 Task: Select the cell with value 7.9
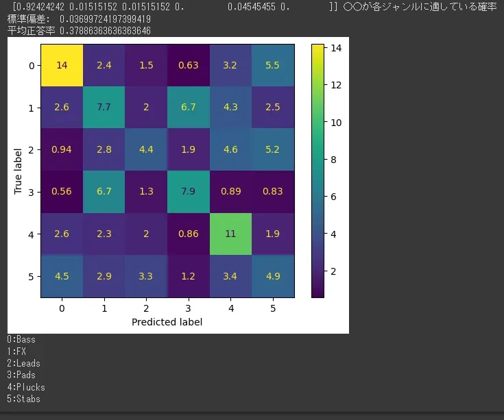(188, 192)
